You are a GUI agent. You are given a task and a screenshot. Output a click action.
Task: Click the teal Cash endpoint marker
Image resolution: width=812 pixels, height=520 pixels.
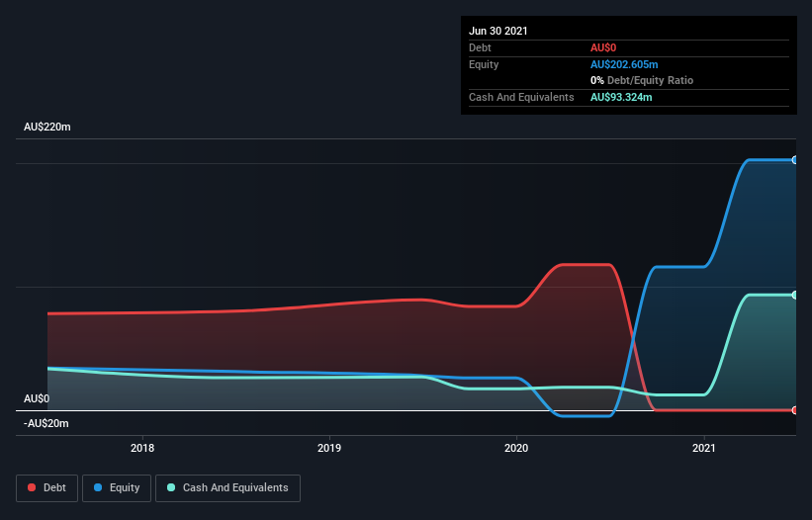pos(795,295)
